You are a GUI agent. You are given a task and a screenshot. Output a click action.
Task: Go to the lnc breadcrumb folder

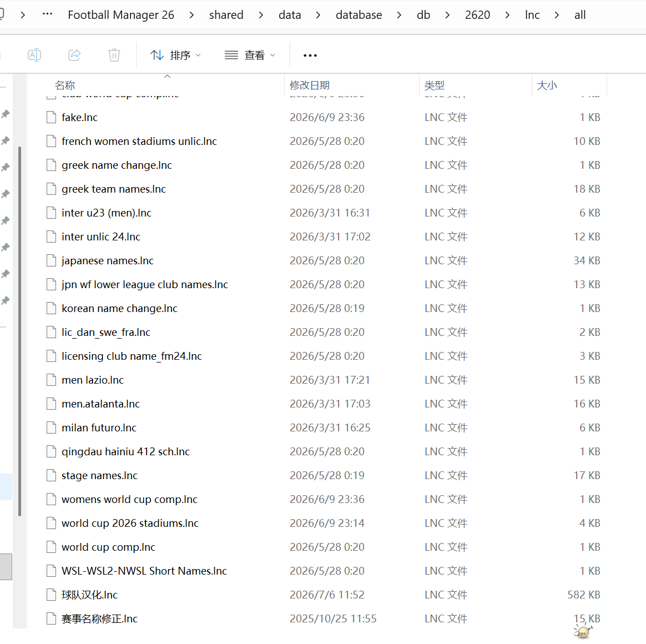pyautogui.click(x=532, y=15)
